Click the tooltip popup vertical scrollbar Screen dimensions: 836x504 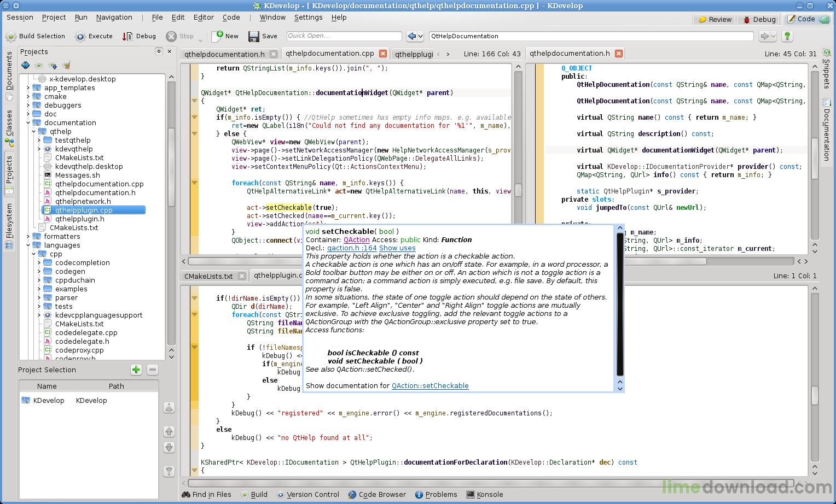point(620,304)
